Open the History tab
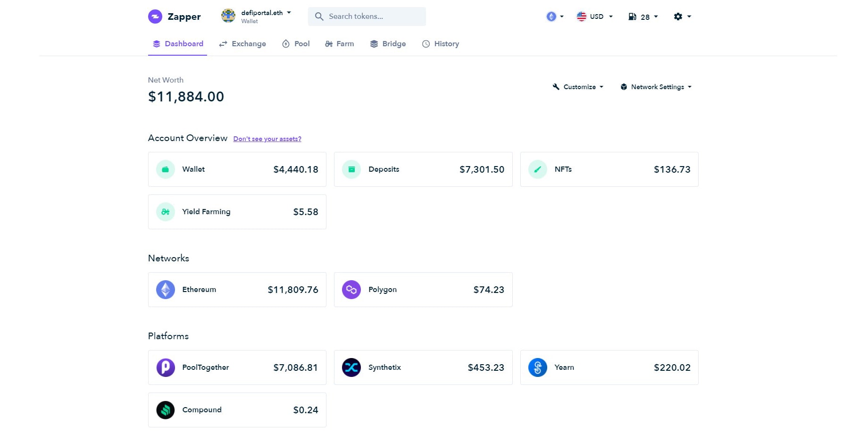Viewport: 868px width, 434px height. [x=440, y=43]
